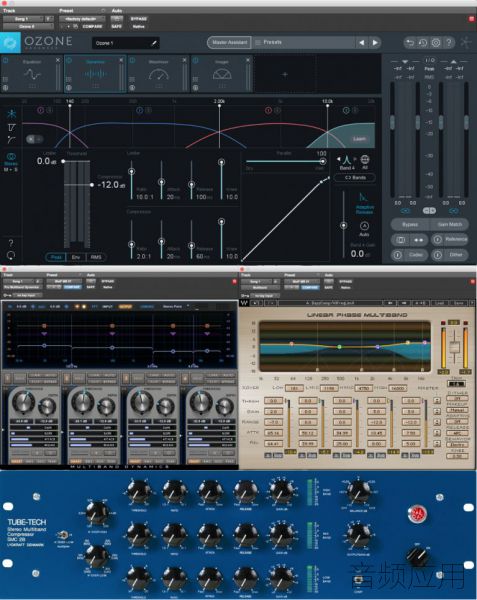Toggle power on the Equalizer module
Viewport: 477px width, 600px height.
tap(6, 60)
